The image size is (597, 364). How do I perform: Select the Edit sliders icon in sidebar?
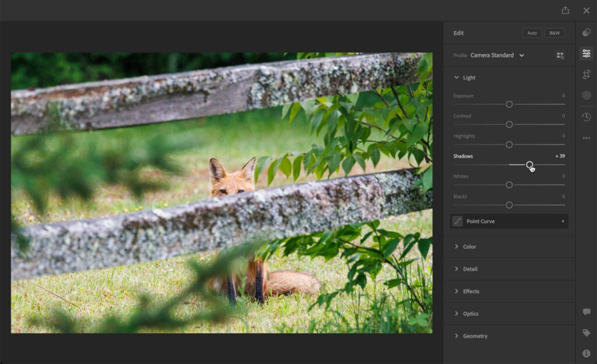point(587,54)
